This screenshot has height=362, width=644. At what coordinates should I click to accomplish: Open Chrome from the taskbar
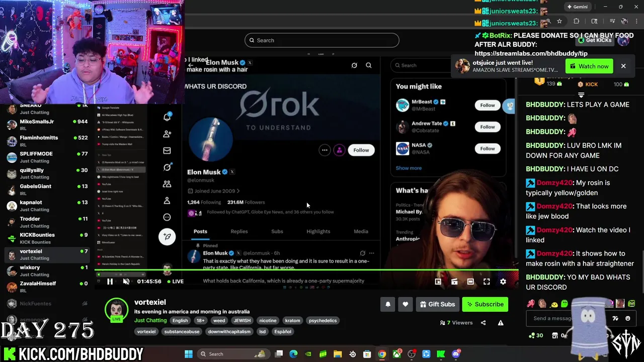[x=382, y=354]
